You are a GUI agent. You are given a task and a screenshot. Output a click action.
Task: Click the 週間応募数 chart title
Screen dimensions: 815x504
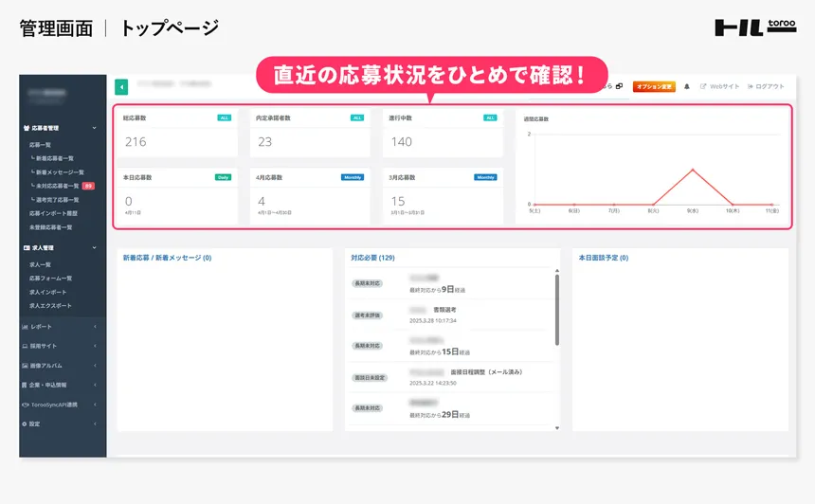tap(535, 119)
